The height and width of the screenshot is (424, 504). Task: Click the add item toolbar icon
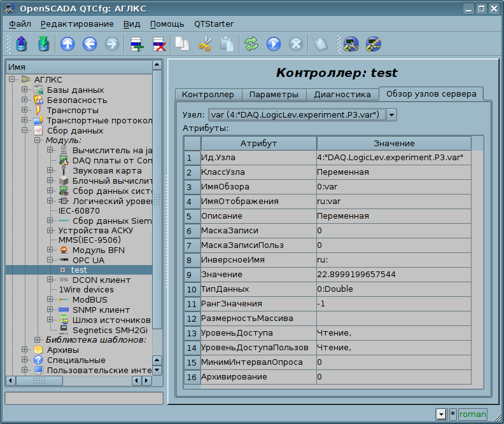(x=136, y=44)
